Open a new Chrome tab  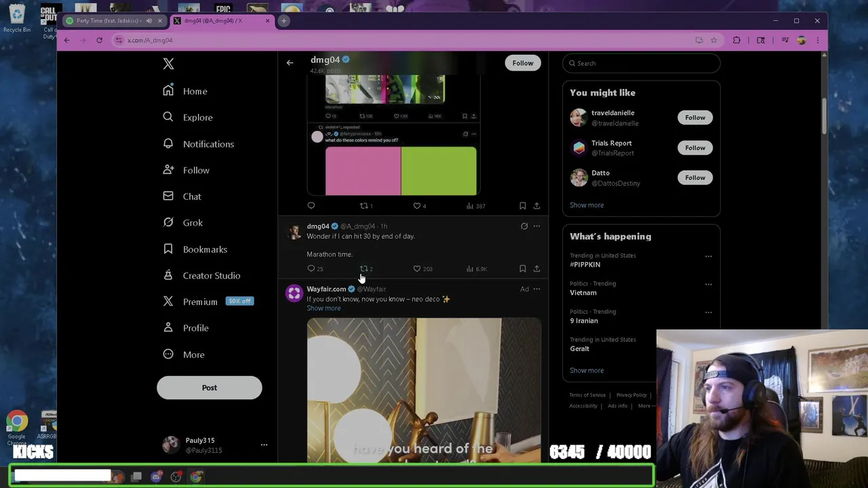pos(283,21)
